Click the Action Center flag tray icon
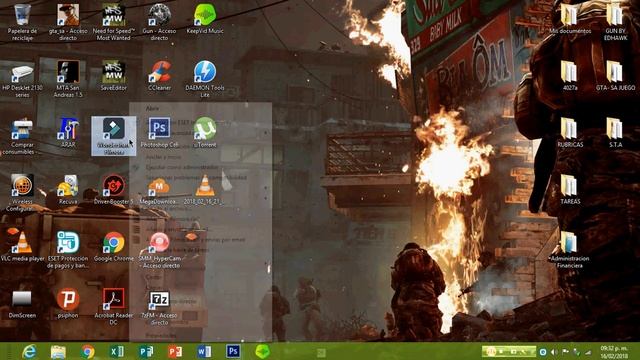The width and height of the screenshot is (640, 360). pyautogui.click(x=565, y=352)
